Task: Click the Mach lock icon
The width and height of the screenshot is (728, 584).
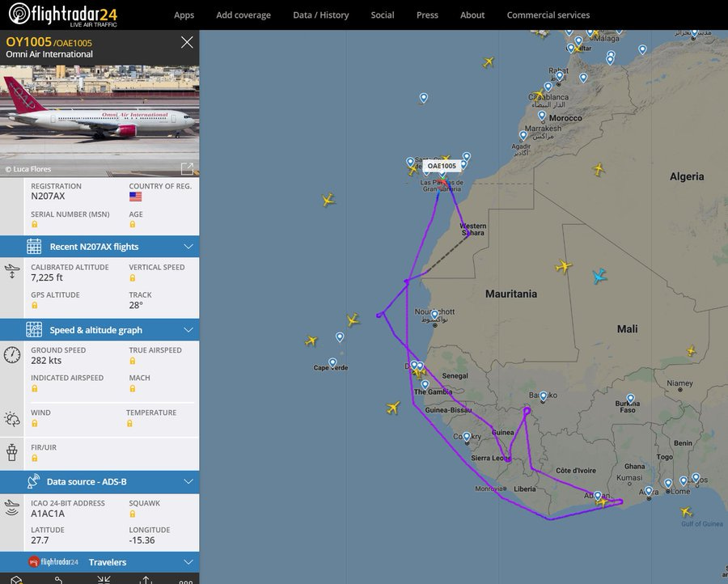Action: pyautogui.click(x=133, y=388)
